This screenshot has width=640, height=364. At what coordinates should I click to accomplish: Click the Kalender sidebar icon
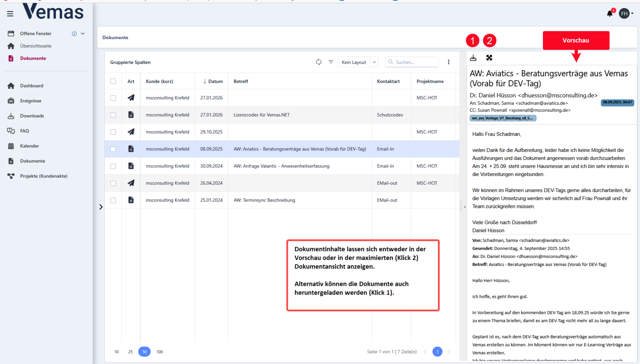[x=11, y=146]
